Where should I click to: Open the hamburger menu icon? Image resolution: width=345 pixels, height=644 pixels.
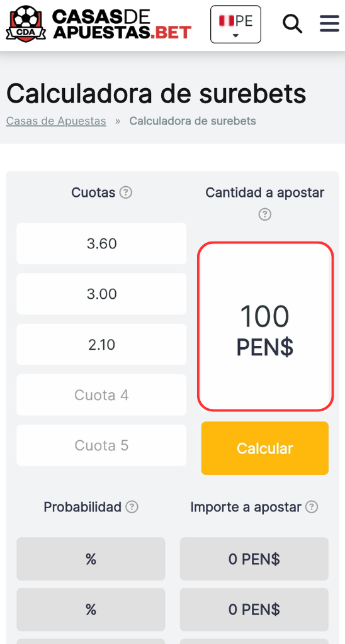point(329,24)
